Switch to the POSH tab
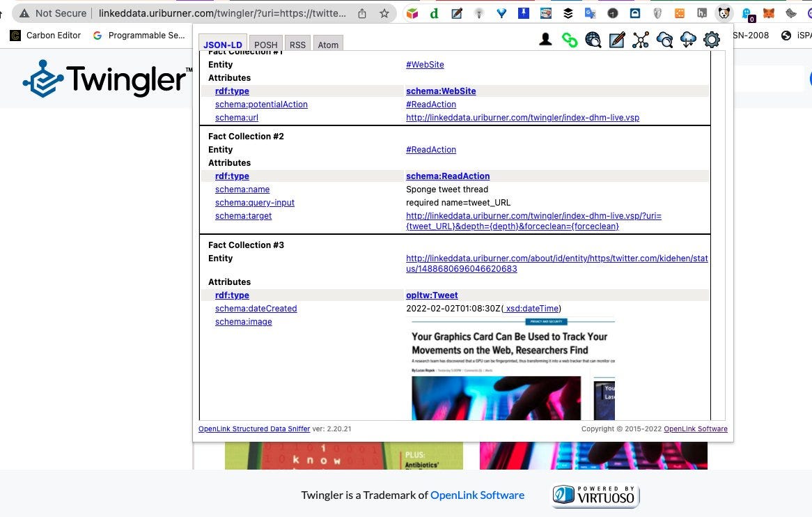 tap(265, 45)
